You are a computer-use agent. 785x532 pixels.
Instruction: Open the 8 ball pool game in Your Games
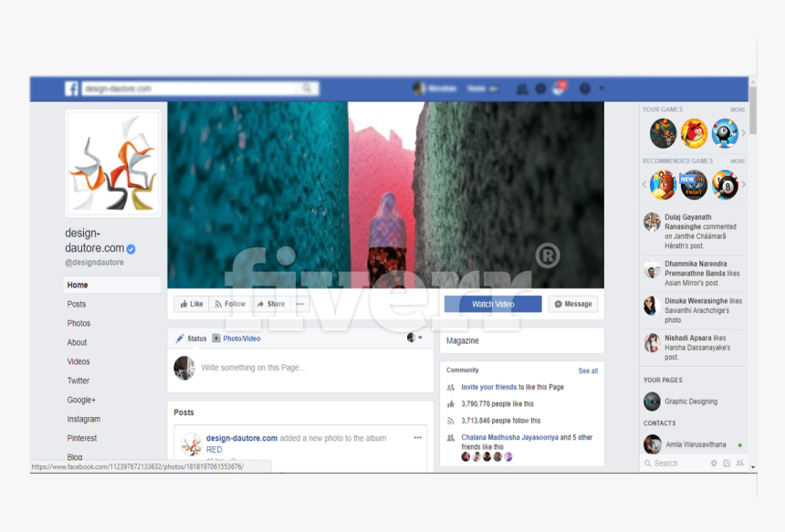pyautogui.click(x=725, y=133)
